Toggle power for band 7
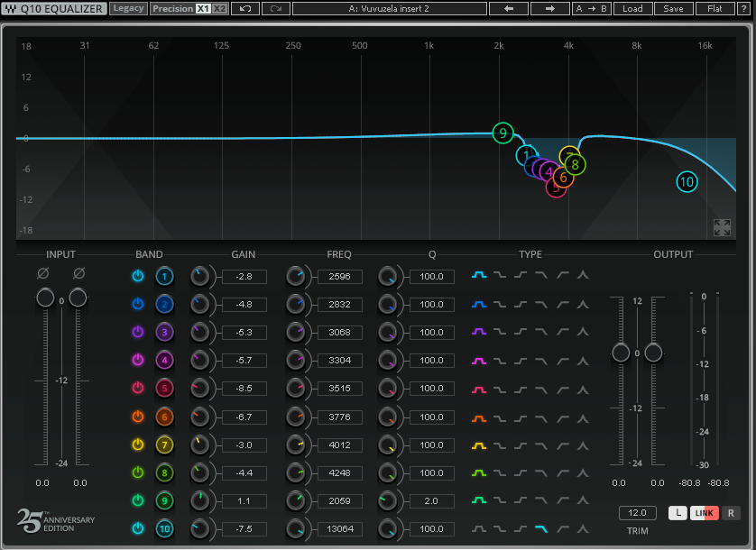Image resolution: width=756 pixels, height=550 pixels. coord(138,444)
